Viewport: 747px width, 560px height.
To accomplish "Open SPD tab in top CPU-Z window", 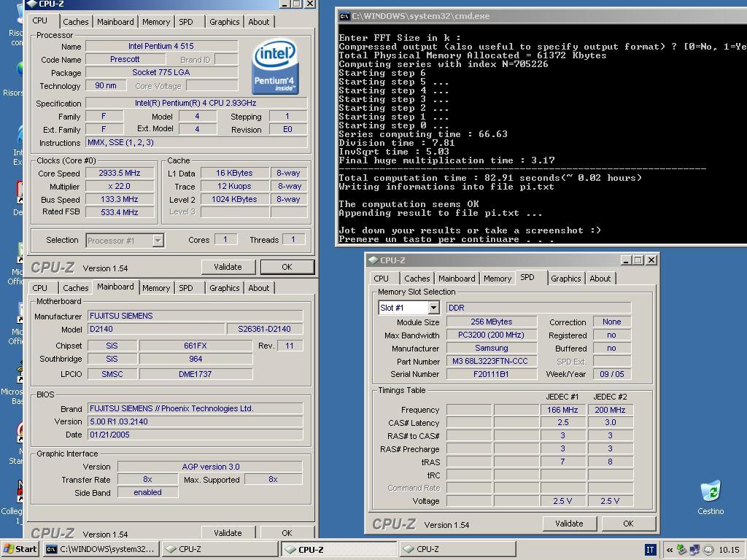I will pyautogui.click(x=186, y=22).
